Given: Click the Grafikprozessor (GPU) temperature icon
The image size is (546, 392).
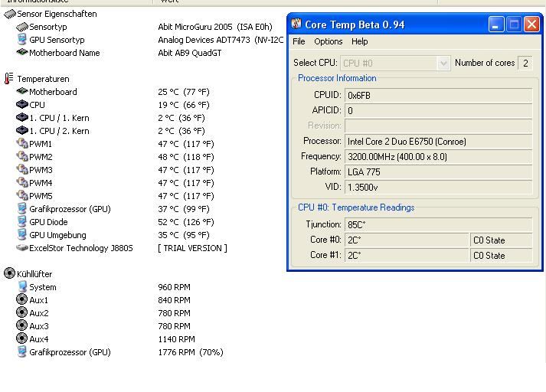Looking at the screenshot, I should pyautogui.click(x=22, y=208).
